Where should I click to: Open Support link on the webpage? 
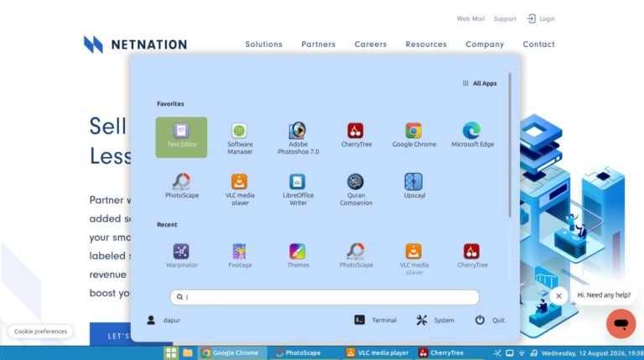point(505,19)
